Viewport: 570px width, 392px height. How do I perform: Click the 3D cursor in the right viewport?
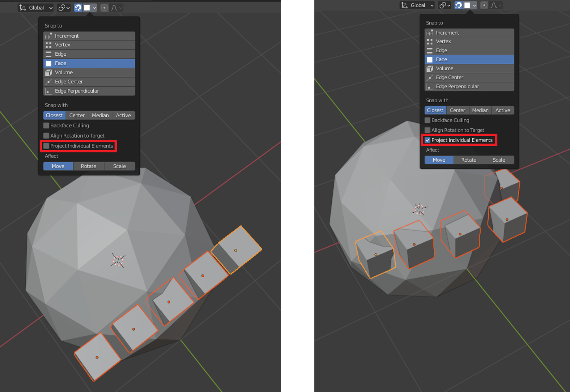(419, 210)
